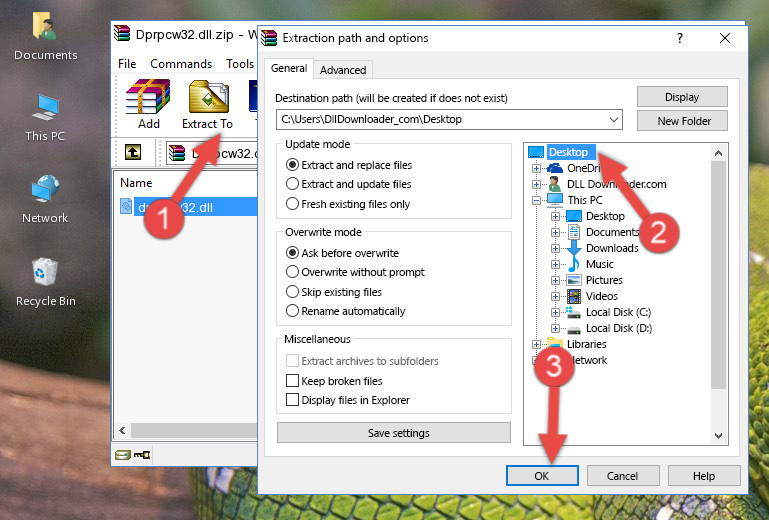
Task: Click the Add toolbar icon in WinRAR
Action: tap(148, 104)
